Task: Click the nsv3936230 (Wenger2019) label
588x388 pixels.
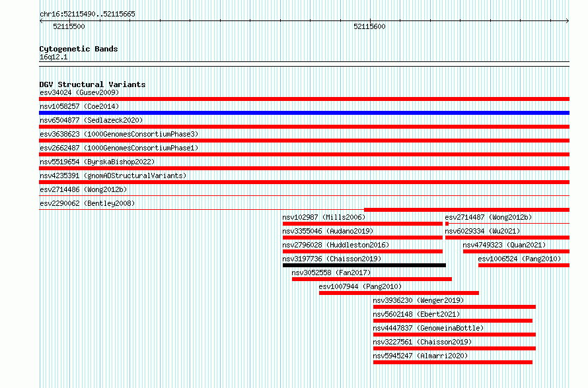Action: pyautogui.click(x=418, y=300)
